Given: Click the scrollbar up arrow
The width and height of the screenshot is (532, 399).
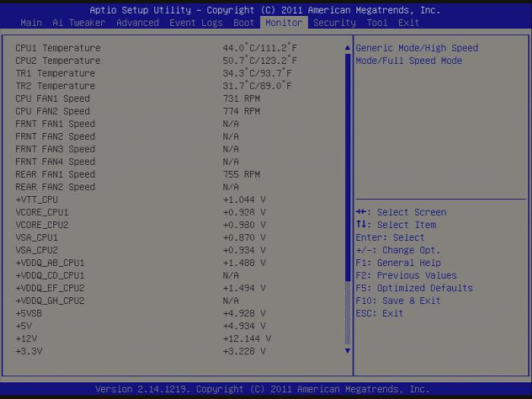Looking at the screenshot, I should point(348,48).
